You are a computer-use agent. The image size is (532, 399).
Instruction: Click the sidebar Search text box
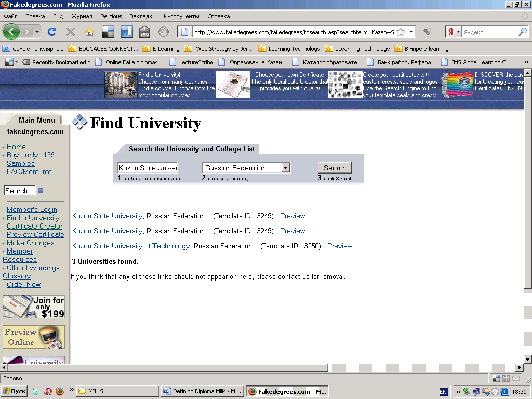click(x=19, y=191)
